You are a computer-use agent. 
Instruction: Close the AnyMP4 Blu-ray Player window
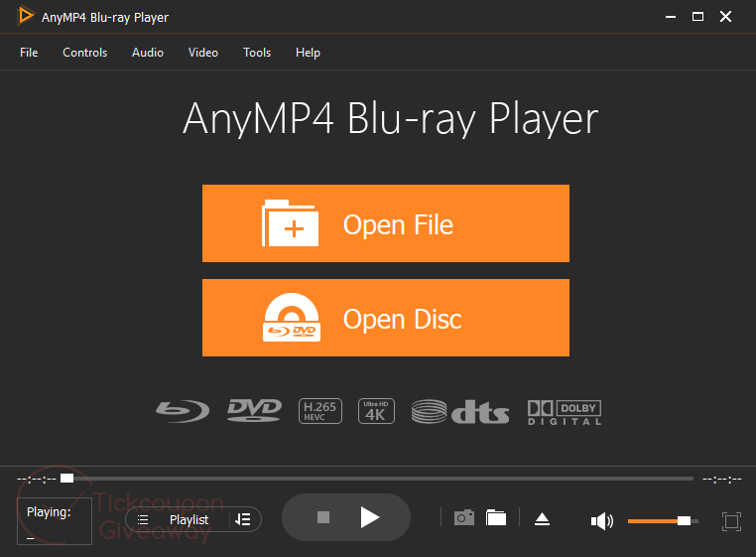725,17
